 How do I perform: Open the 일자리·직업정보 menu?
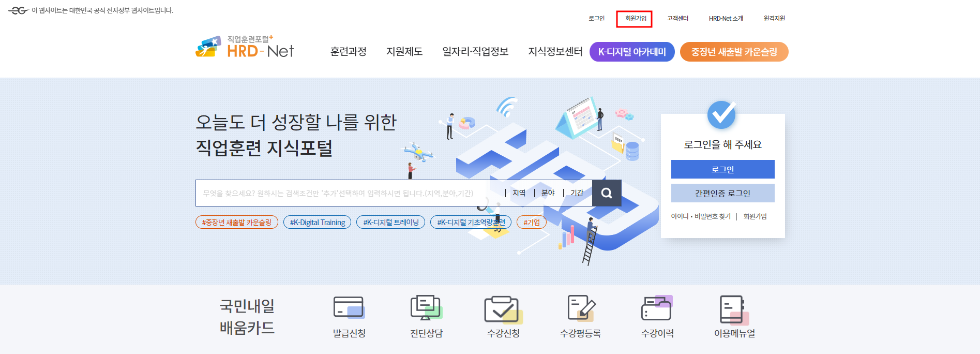click(475, 52)
